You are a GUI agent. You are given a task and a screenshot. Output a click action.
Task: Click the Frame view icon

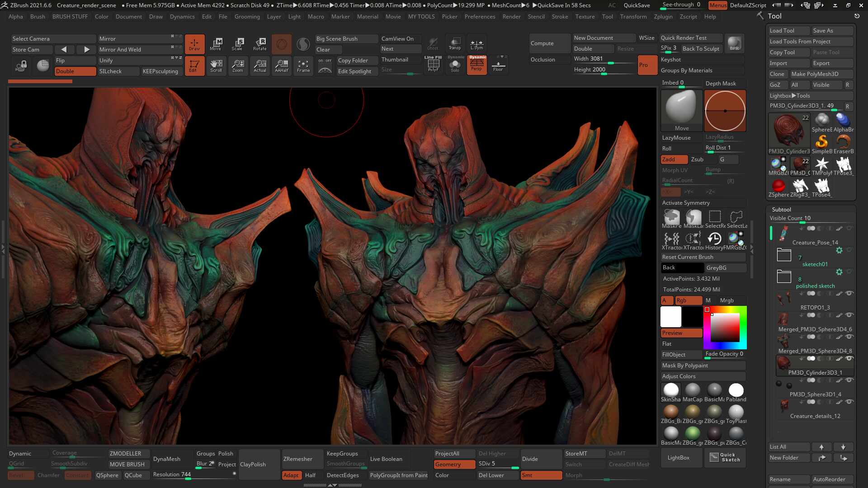pyautogui.click(x=303, y=66)
